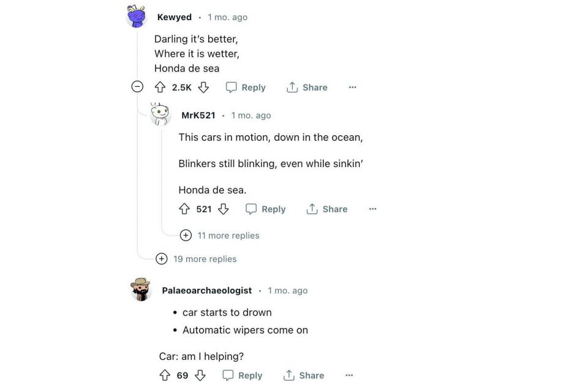Collapse Kewyed's comment thread
The height and width of the screenshot is (391, 588).
coord(138,87)
